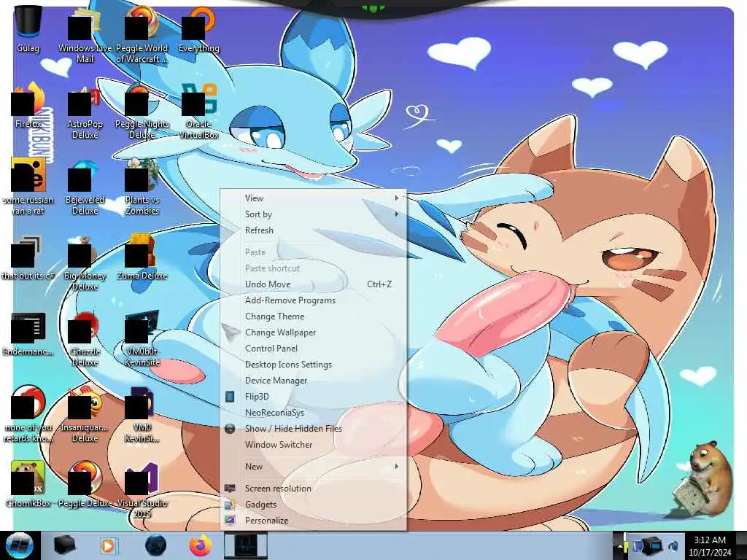This screenshot has height=560, width=747.
Task: Select the Firefox desktop shortcut
Action: pyautogui.click(x=28, y=106)
